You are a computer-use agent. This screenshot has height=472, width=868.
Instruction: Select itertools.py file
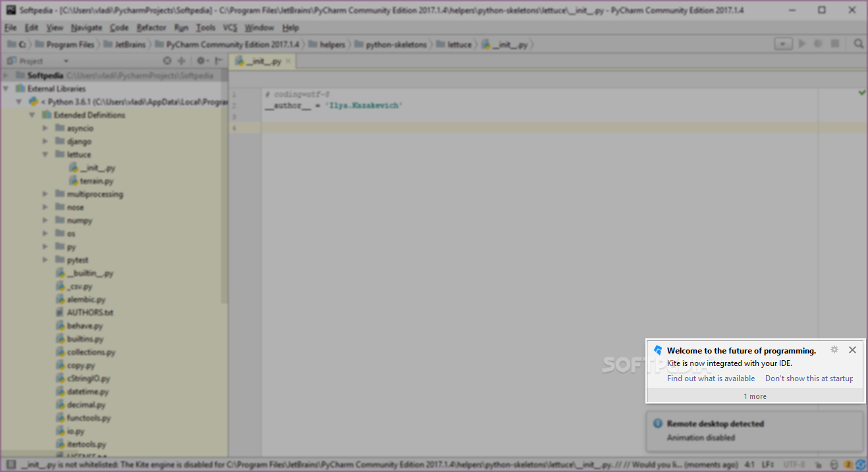click(81, 444)
